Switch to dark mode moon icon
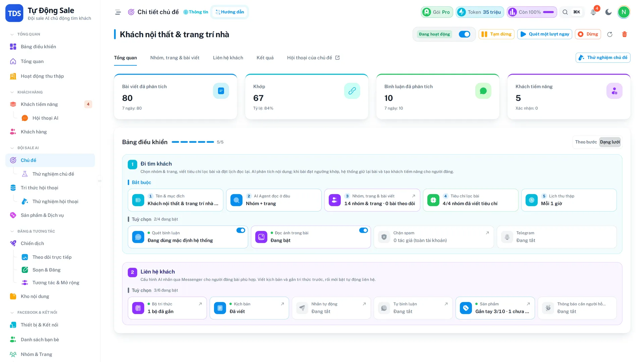644x362 pixels. (x=608, y=12)
